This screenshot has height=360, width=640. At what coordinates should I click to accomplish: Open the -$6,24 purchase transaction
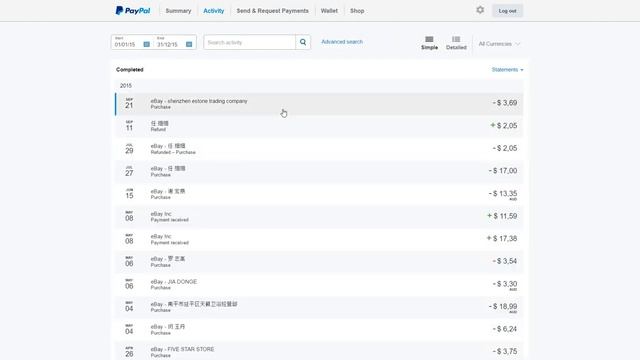[319, 329]
